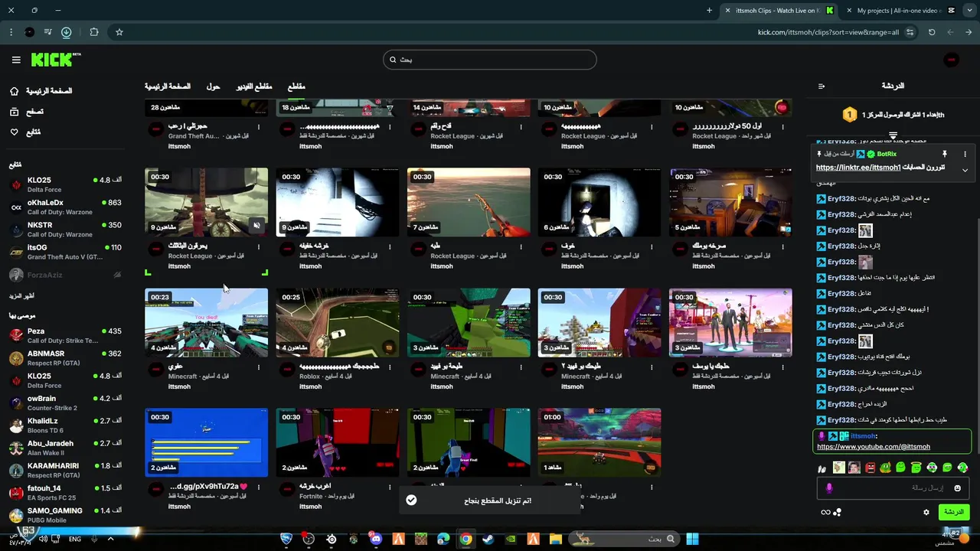Open oKhaLeDx Warzone channel
The image size is (980, 551).
click(65, 207)
